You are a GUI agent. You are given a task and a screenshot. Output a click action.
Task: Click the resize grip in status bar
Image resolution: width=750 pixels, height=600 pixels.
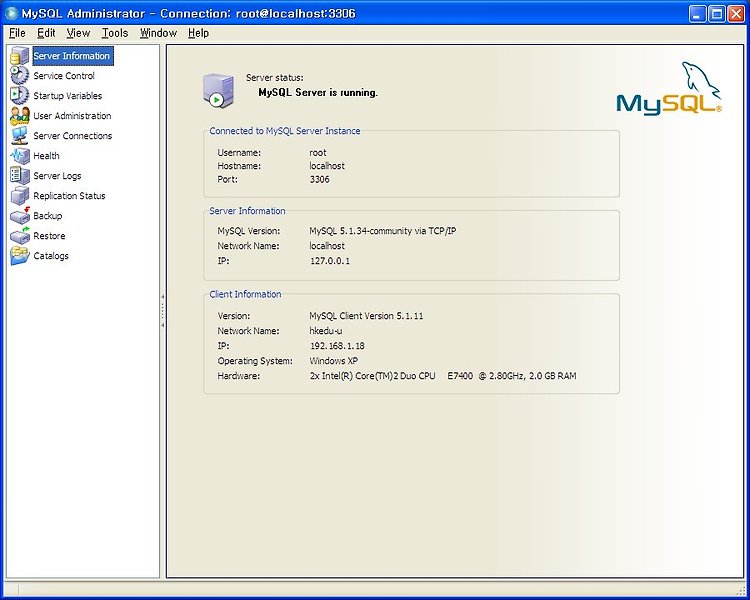pyautogui.click(x=740, y=591)
